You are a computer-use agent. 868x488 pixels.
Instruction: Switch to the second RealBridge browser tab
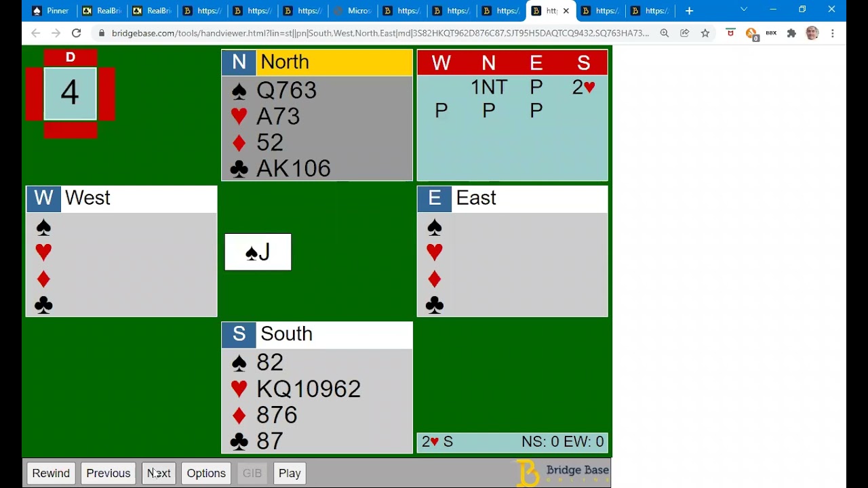click(153, 11)
